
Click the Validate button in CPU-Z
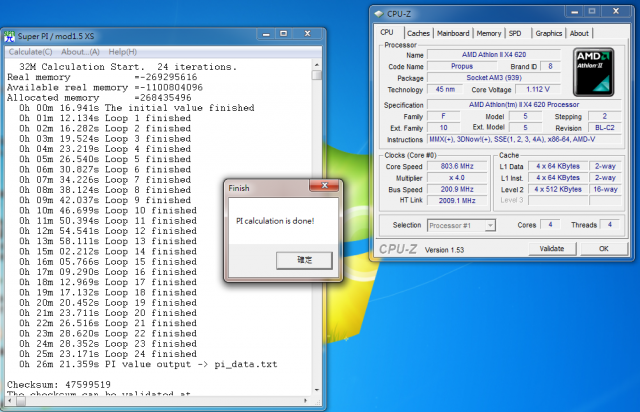[552, 248]
